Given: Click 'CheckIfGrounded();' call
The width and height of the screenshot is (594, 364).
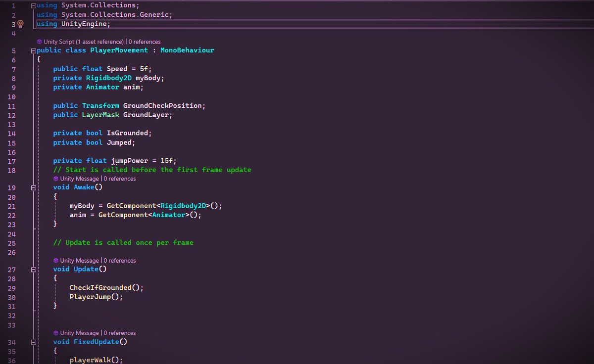Looking at the screenshot, I should tap(106, 288).
